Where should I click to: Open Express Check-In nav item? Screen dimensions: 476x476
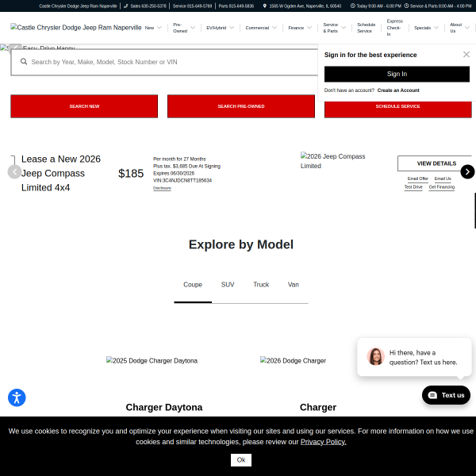(394, 28)
